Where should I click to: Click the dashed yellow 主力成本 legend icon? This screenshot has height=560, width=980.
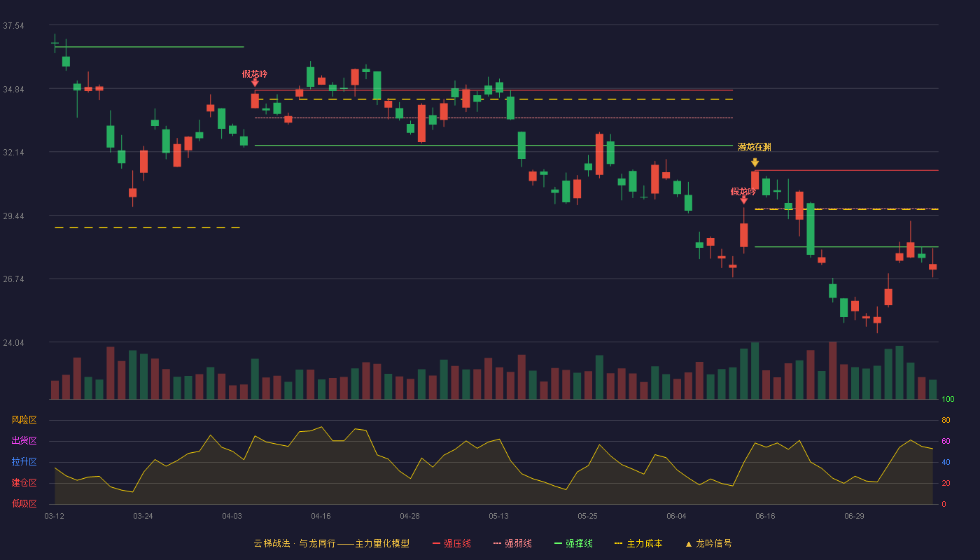(618, 544)
